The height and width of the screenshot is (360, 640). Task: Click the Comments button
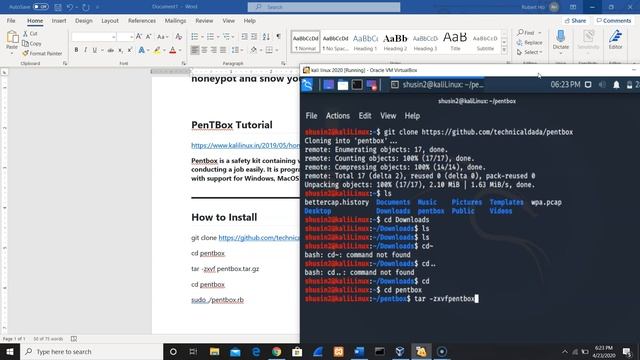(614, 20)
